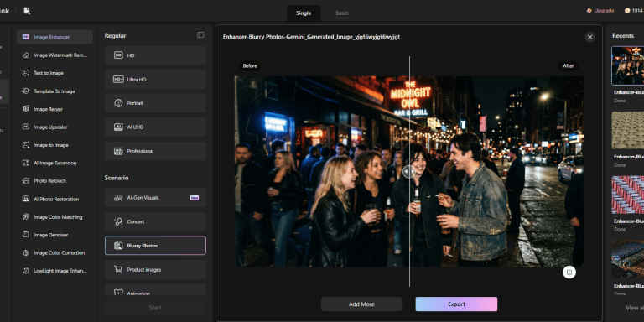Click the Recents heading

point(623,36)
